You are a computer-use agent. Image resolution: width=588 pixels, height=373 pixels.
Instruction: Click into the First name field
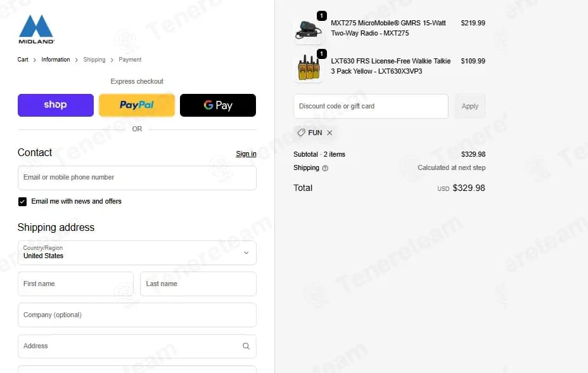(76, 284)
